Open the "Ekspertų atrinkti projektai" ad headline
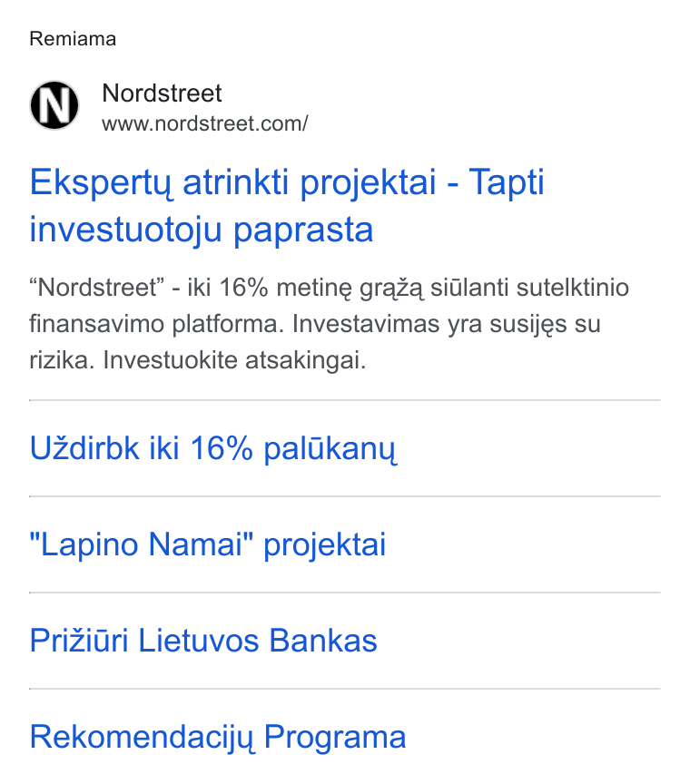 click(x=287, y=205)
